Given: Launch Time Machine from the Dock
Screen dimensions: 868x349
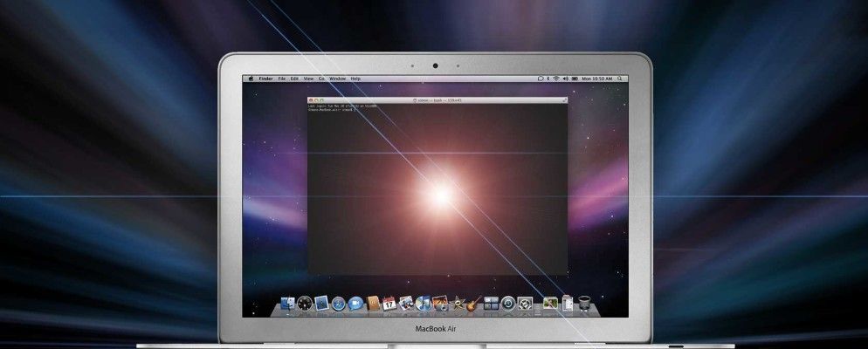Looking at the screenshot, I should pyautogui.click(x=508, y=303).
